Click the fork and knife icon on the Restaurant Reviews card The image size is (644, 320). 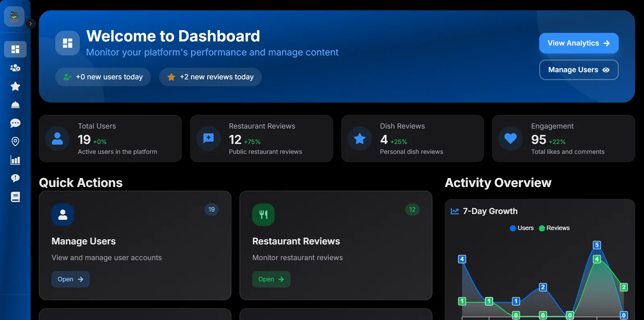264,215
